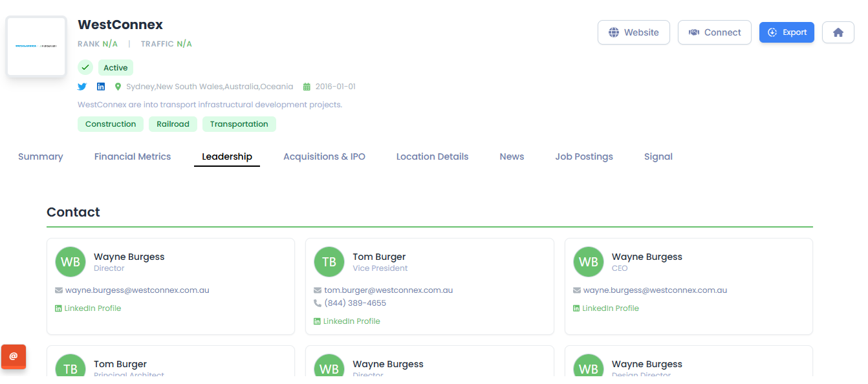
Task: Open Wayne Burgess CEO LinkedIn Profile link
Action: pyautogui.click(x=606, y=308)
